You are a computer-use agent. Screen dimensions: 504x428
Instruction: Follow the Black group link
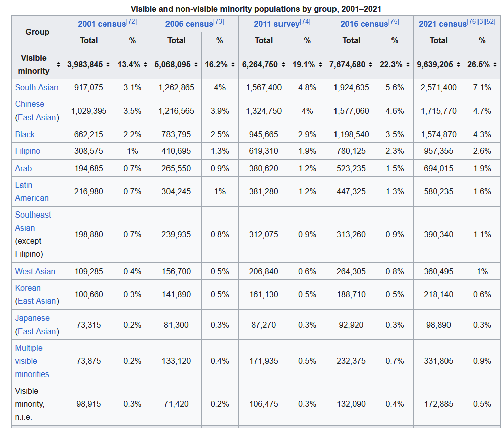pyautogui.click(x=25, y=134)
